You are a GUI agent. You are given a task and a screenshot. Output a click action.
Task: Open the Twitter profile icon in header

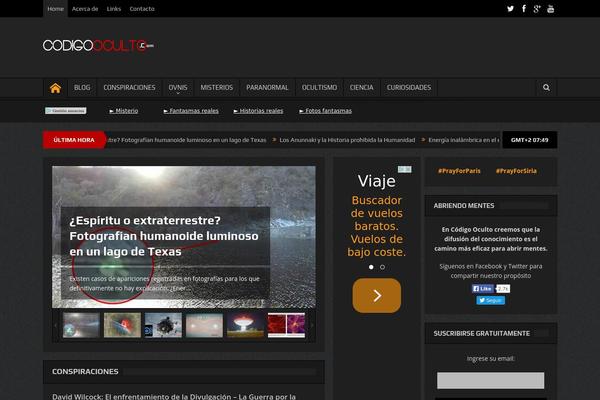510,8
